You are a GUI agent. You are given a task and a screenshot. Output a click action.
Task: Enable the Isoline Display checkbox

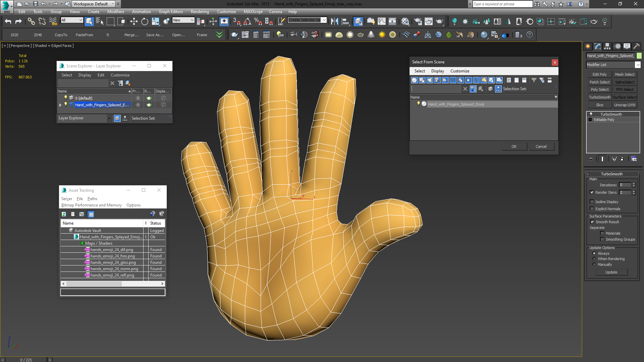pos(592,202)
